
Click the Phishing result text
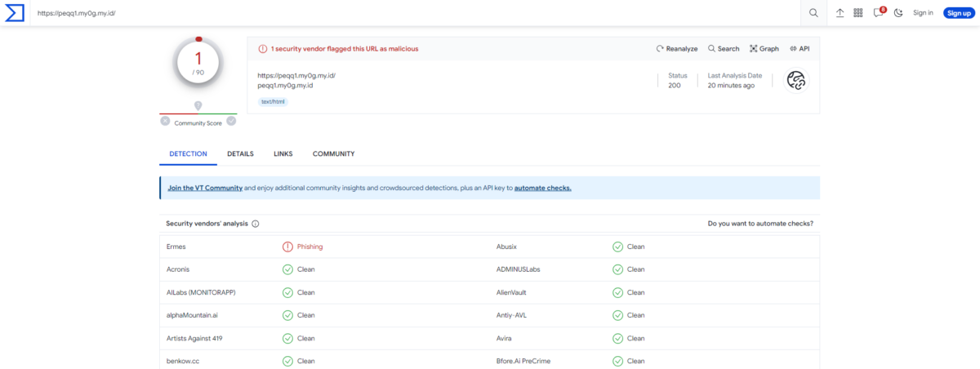pos(310,247)
